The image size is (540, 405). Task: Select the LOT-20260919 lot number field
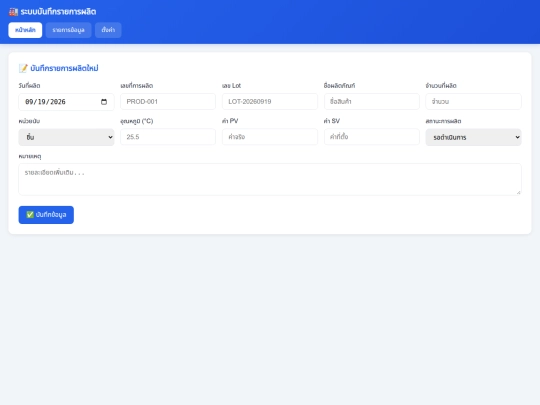point(270,102)
